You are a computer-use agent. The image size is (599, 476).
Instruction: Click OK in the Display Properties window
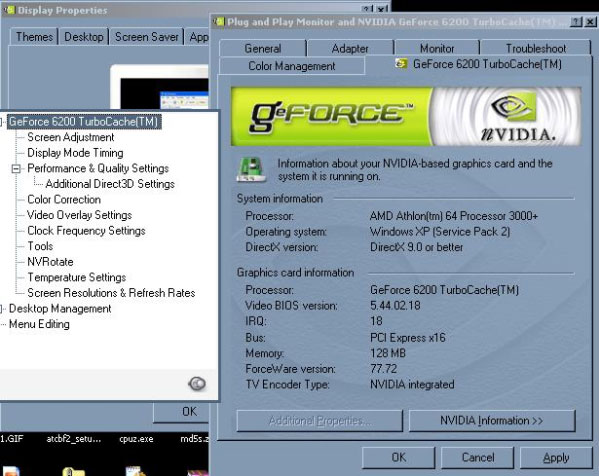(182, 412)
